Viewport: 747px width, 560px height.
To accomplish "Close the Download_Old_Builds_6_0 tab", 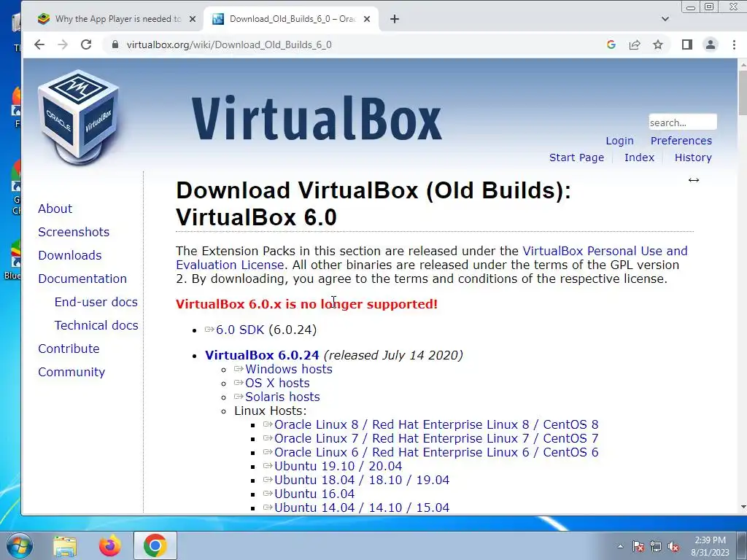I will click(367, 19).
